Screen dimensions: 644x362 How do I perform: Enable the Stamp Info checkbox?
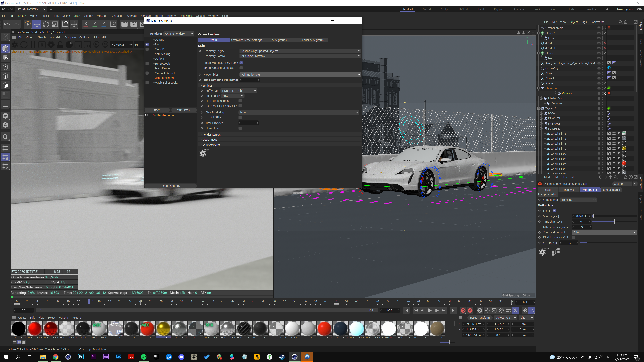point(240,128)
